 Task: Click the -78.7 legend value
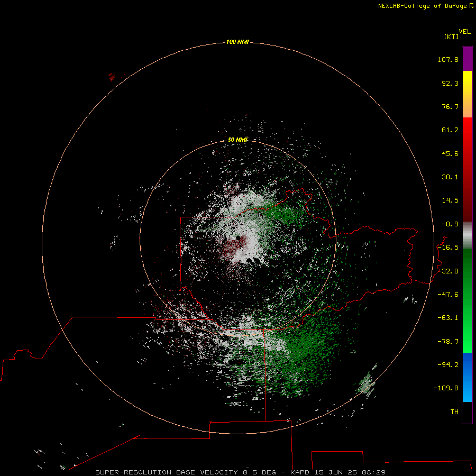click(448, 342)
